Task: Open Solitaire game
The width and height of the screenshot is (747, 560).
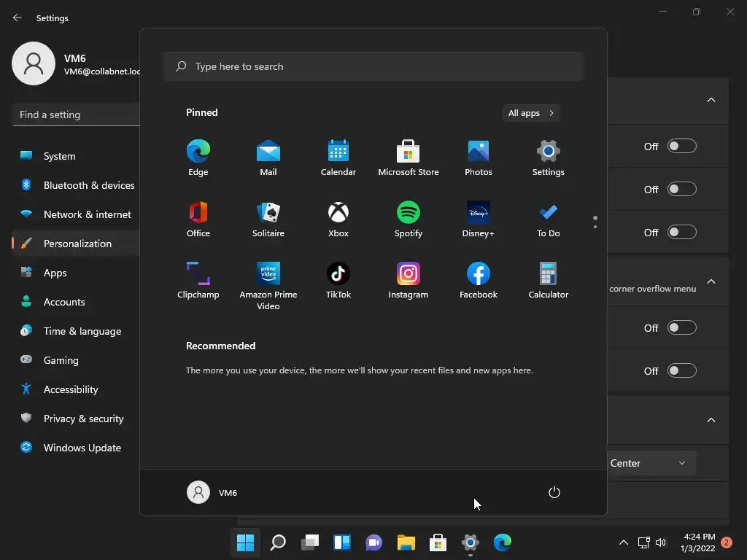Action: point(268,219)
